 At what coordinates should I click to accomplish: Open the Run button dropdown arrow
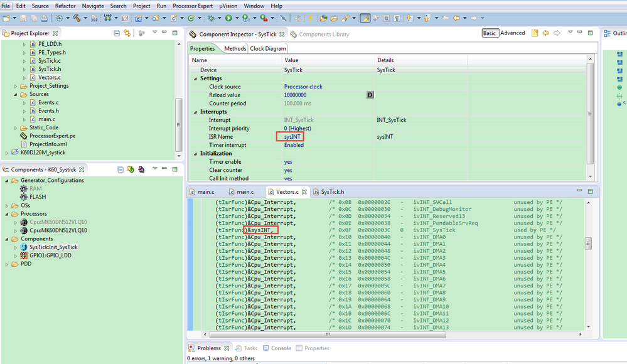(237, 18)
